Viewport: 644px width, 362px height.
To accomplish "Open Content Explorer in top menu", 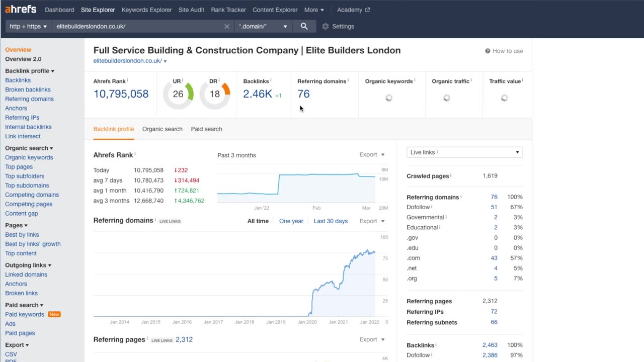I will pos(275,10).
